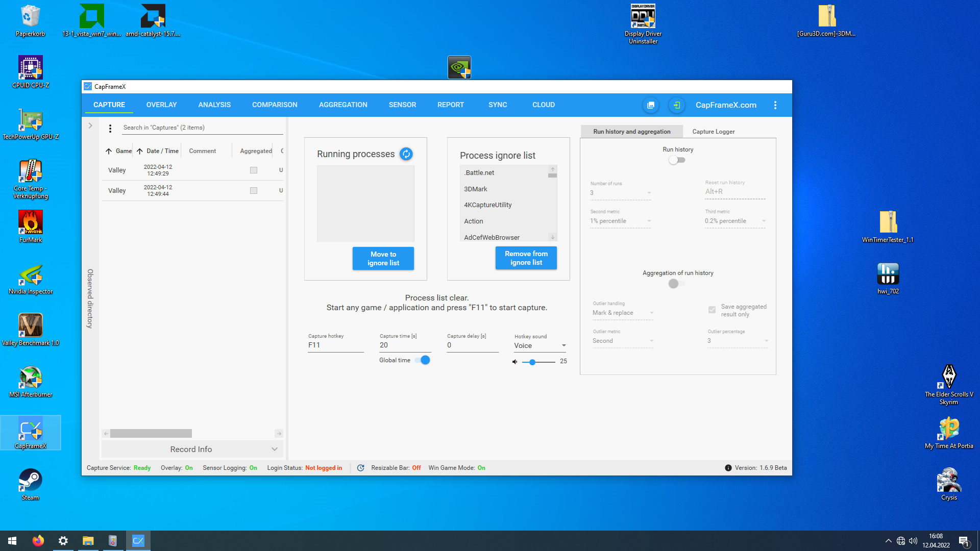
Task: Open the three-dot menu beside CapFrameX.com
Action: pyautogui.click(x=775, y=105)
